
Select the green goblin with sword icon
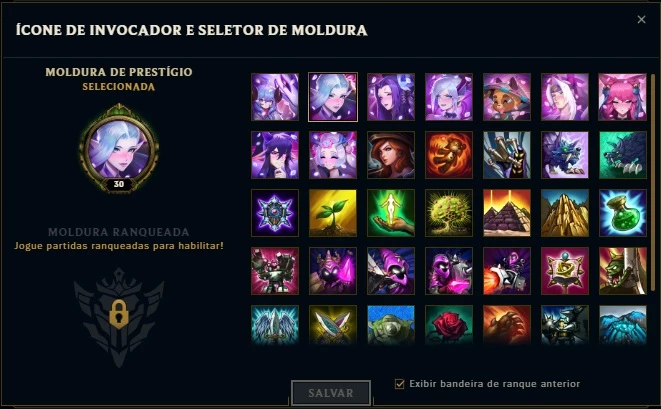(x=623, y=271)
